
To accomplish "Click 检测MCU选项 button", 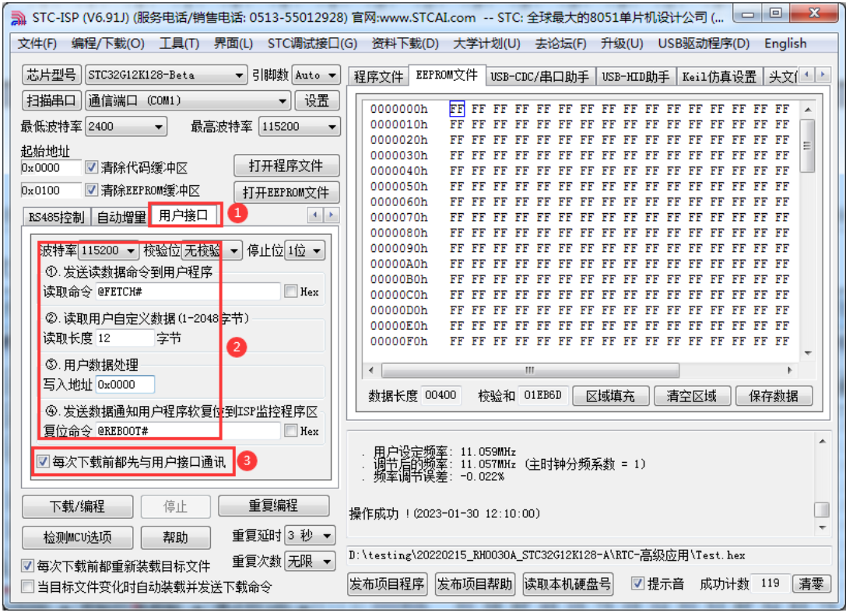I will 77,537.
